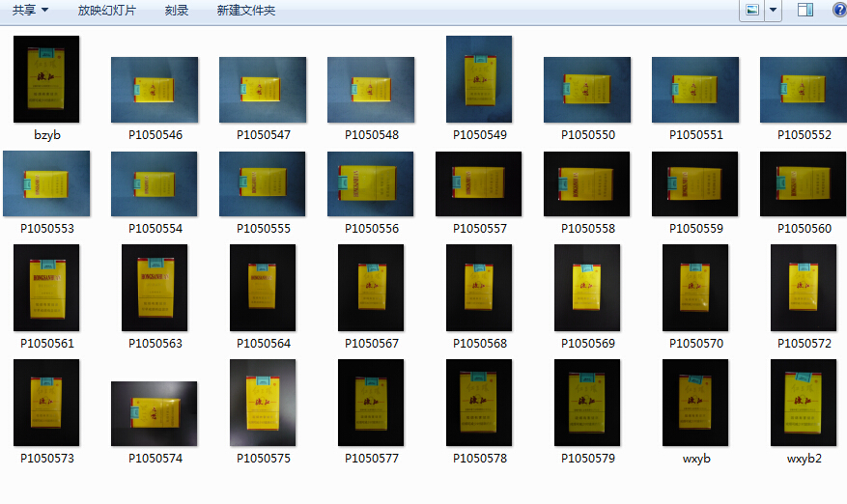Select image thumbnail P1050578

479,403
